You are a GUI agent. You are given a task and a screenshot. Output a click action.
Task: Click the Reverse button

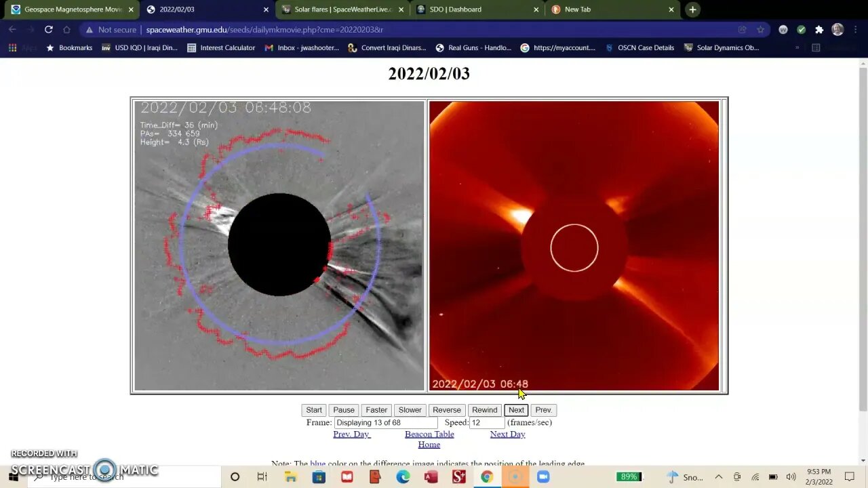pos(446,410)
